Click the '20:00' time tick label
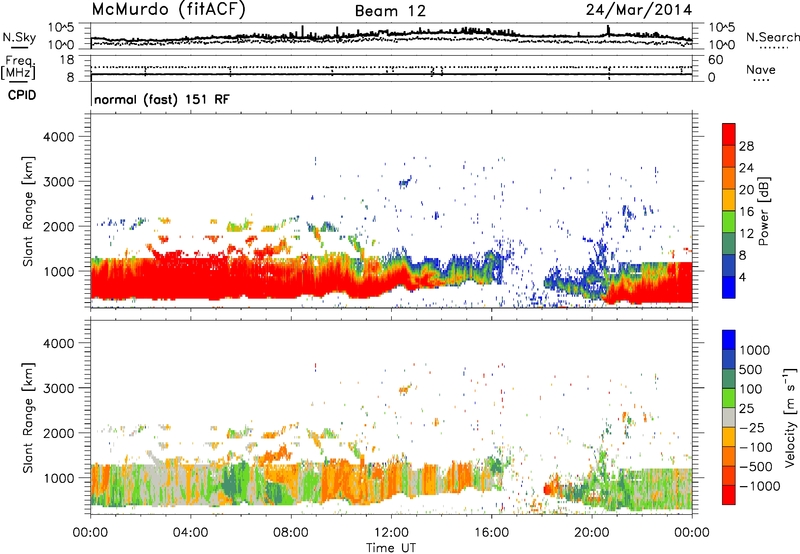 592,533
